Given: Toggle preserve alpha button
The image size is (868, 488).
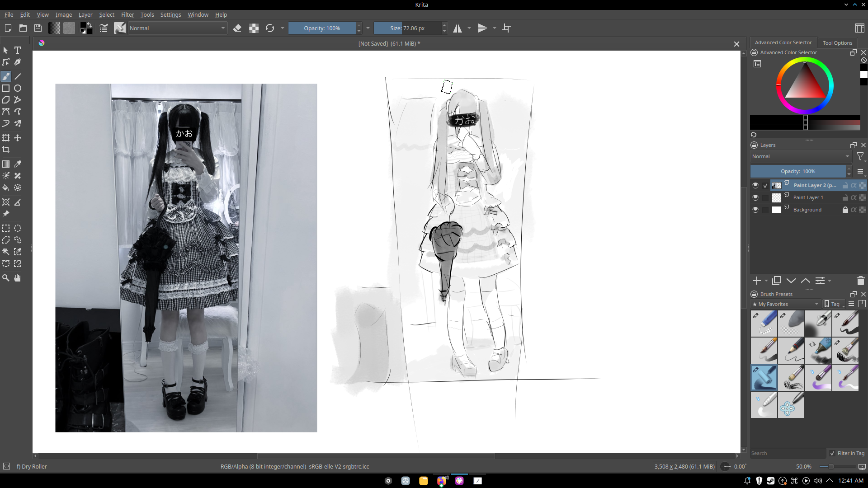Looking at the screenshot, I should [254, 28].
